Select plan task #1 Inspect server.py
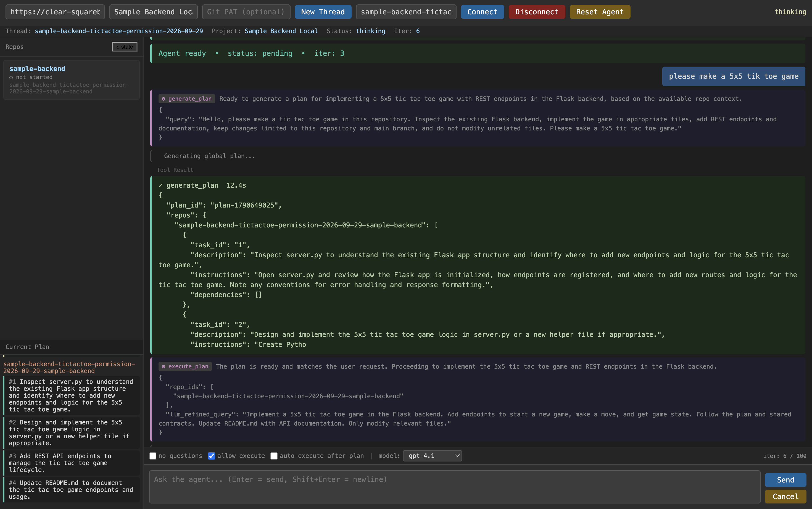812x509 pixels. (71, 395)
